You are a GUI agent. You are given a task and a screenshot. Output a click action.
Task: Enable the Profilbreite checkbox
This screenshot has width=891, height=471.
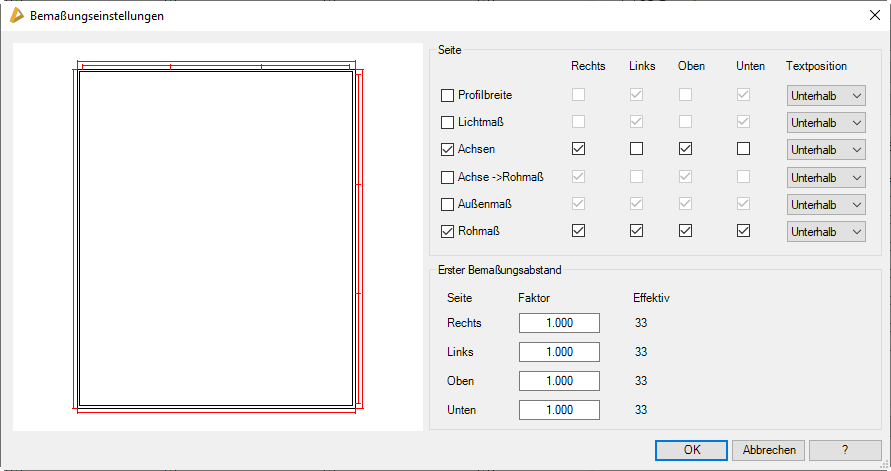447,95
